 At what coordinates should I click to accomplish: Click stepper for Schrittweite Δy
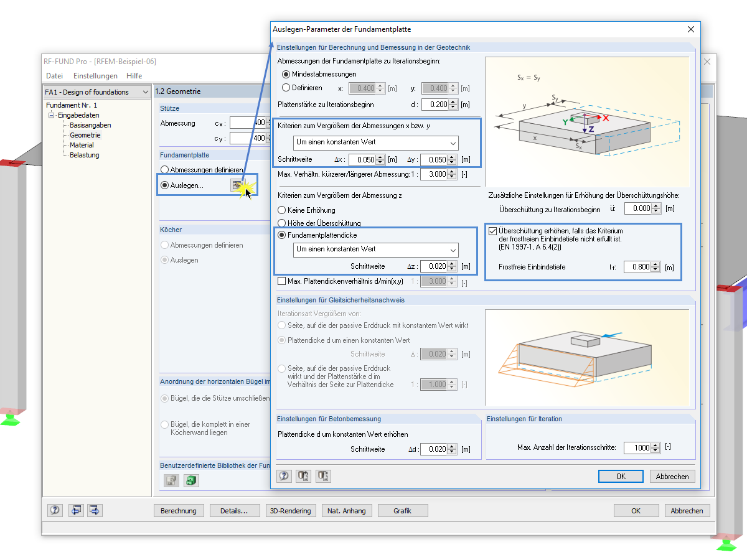pyautogui.click(x=453, y=160)
